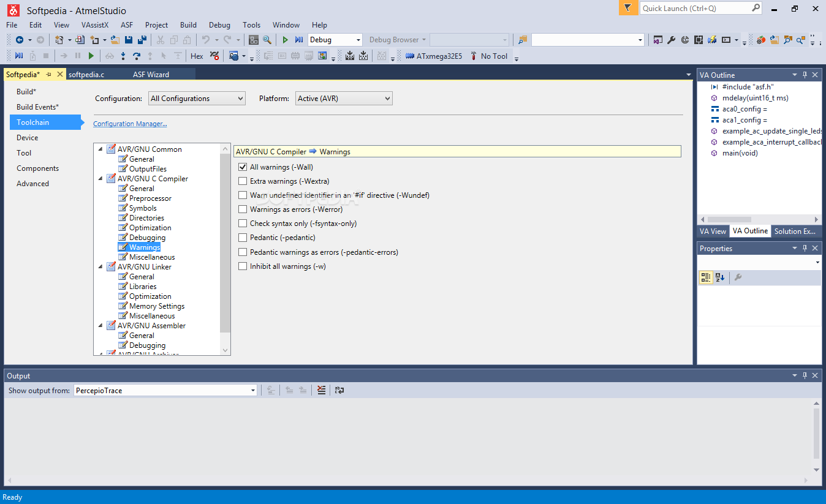The image size is (826, 504).
Task: Click the Find in Files magnifier icon
Action: point(267,40)
